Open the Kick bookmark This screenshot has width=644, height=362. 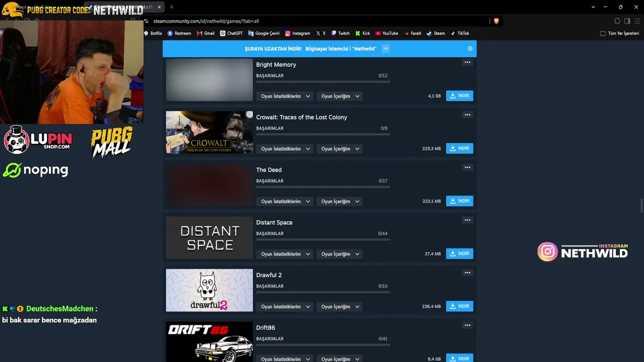tap(362, 33)
